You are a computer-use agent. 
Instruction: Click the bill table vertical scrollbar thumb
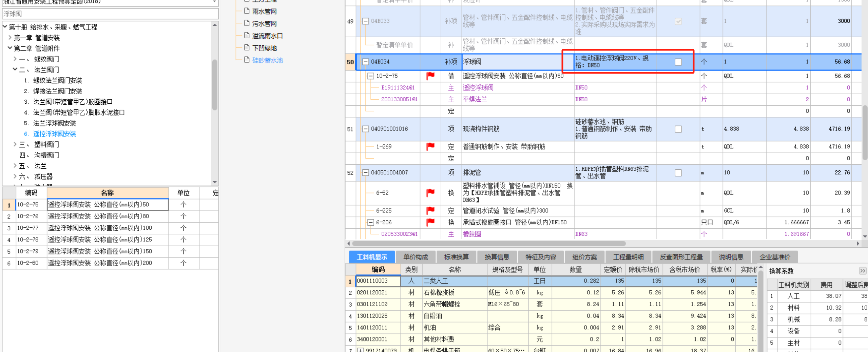pyautogui.click(x=865, y=132)
